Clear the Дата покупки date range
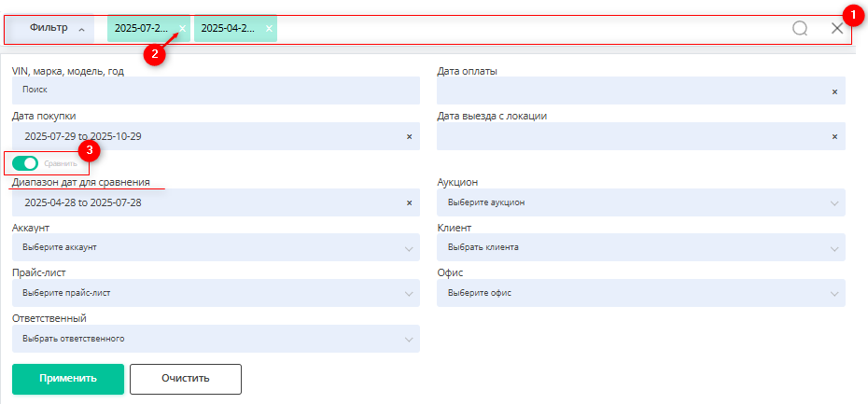Screen dimensions: 868x404 click(x=409, y=136)
